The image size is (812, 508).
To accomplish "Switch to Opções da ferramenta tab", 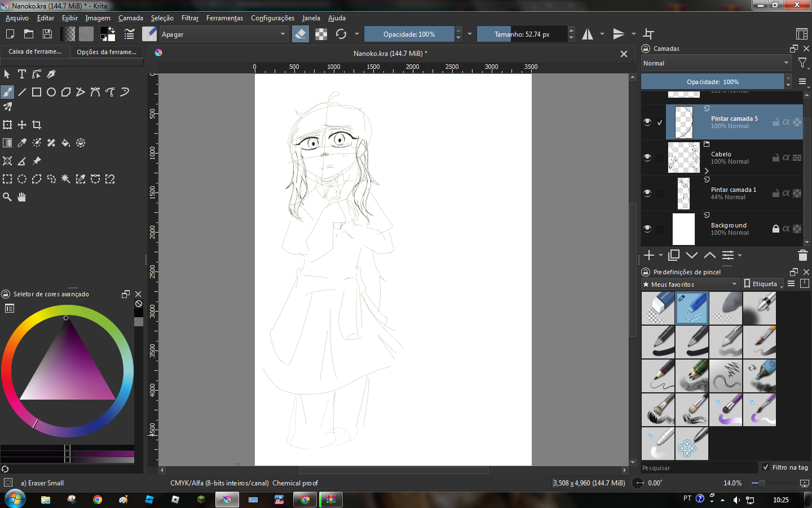I will click(107, 52).
